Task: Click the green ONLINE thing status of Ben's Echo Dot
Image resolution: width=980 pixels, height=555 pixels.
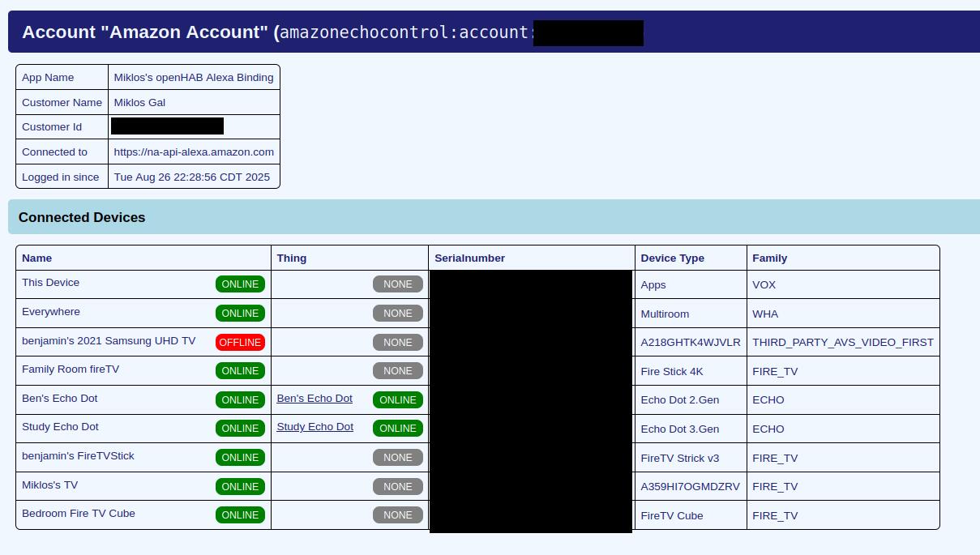Action: [x=398, y=399]
